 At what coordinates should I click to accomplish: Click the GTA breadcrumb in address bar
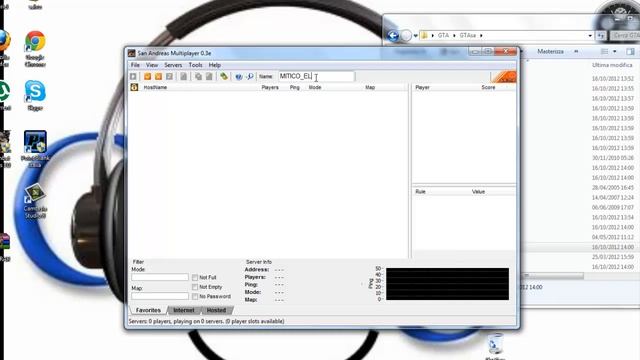tap(443, 36)
